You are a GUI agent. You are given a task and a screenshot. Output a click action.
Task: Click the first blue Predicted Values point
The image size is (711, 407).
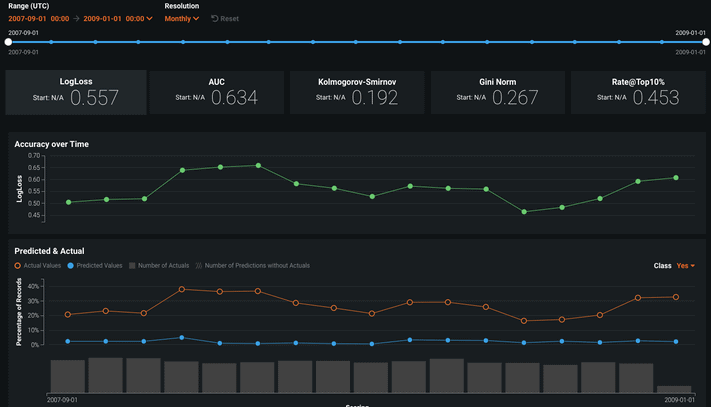pos(68,341)
